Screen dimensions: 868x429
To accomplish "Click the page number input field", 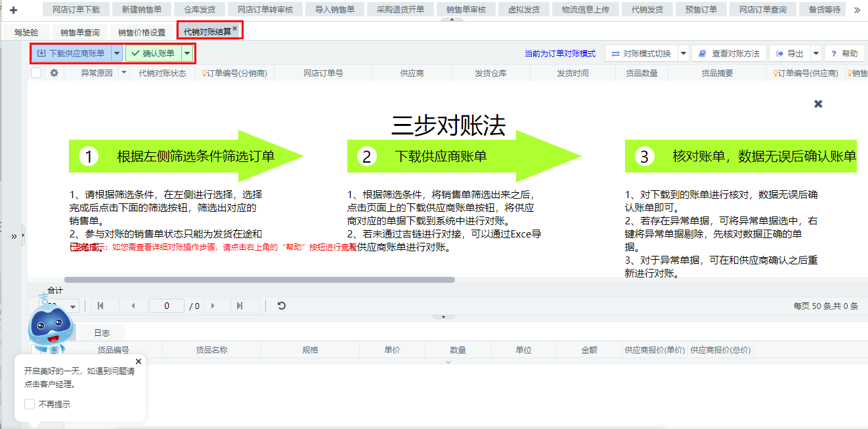I will click(x=167, y=306).
